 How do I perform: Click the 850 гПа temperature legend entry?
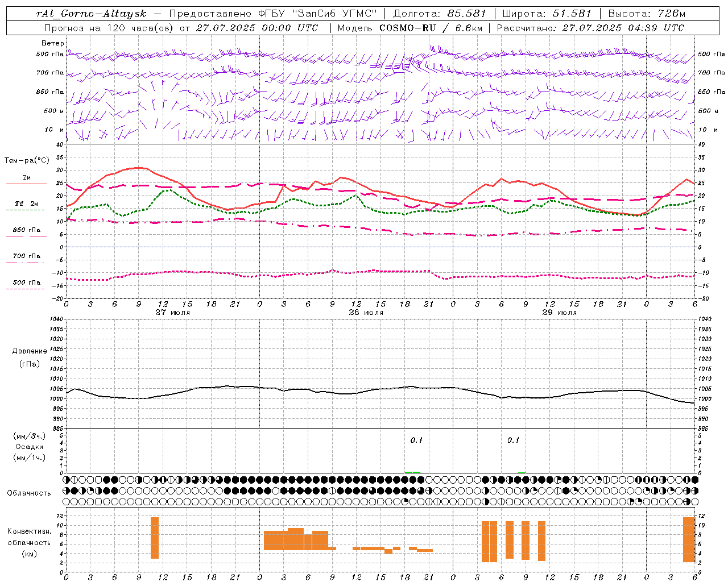click(27, 230)
